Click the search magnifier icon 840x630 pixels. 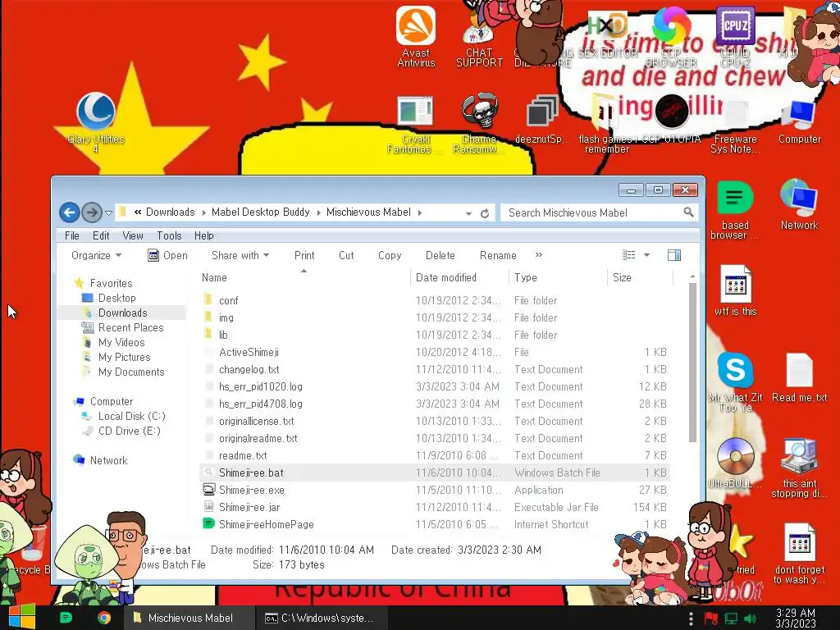click(688, 212)
